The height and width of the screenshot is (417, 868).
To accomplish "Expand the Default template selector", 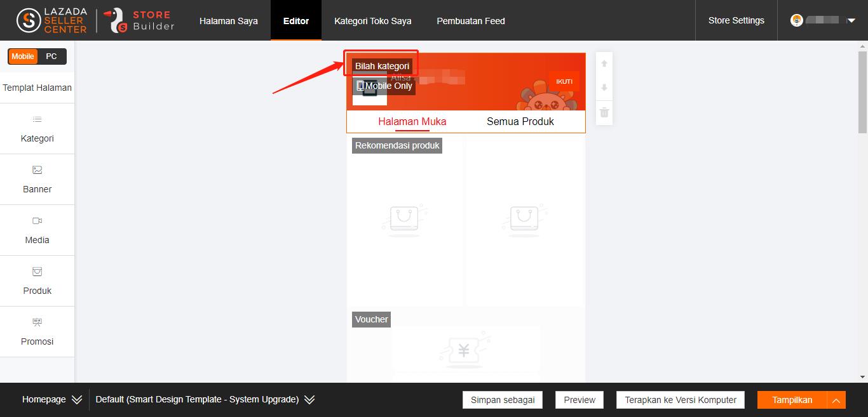I will click(309, 400).
